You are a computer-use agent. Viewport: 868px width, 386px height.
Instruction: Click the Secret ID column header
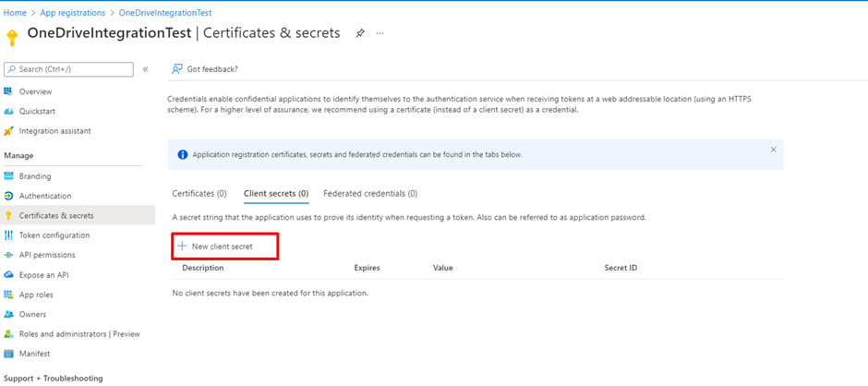click(621, 268)
